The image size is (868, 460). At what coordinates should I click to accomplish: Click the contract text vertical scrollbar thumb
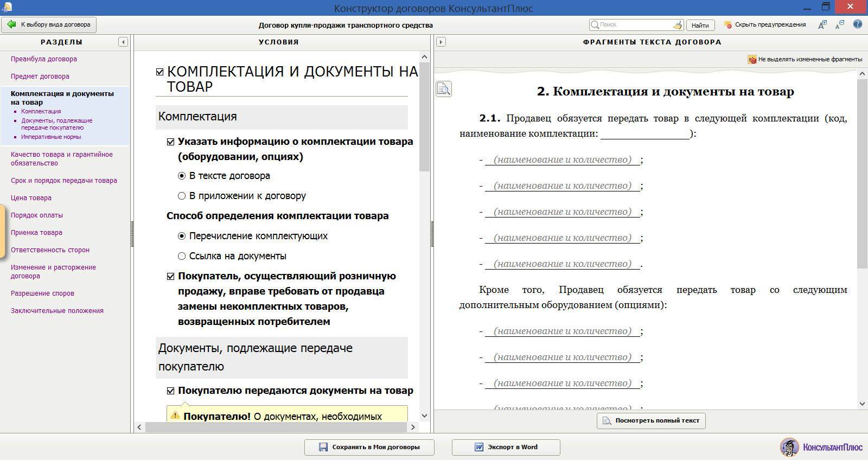coord(863,174)
